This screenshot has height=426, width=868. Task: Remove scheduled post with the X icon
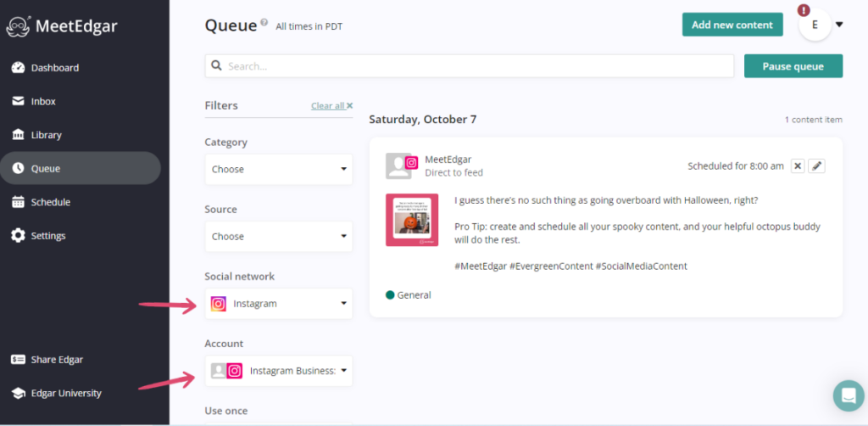coord(798,166)
